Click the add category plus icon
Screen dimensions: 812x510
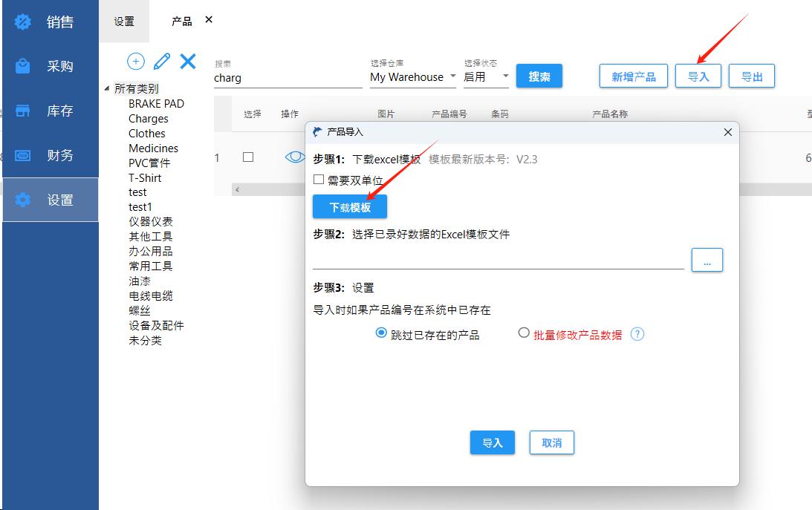pyautogui.click(x=136, y=61)
